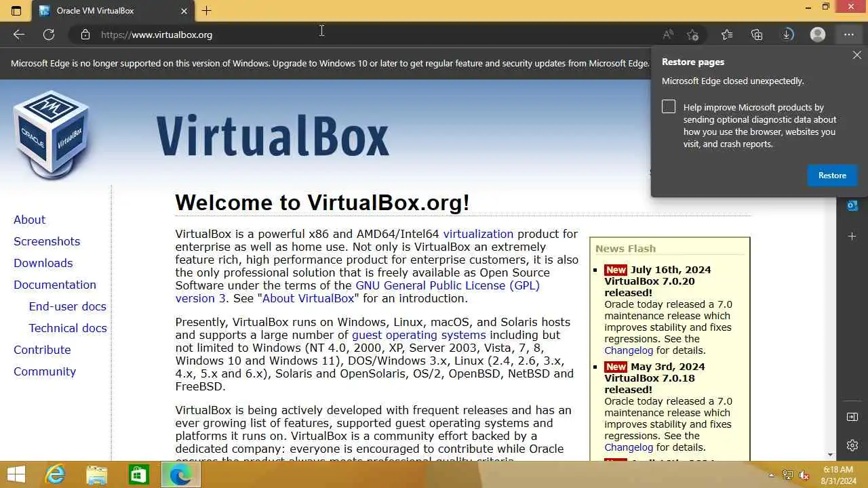This screenshot has width=868, height=488.
Task: Click "May 3rd, 2024" news date
Action: point(667,367)
